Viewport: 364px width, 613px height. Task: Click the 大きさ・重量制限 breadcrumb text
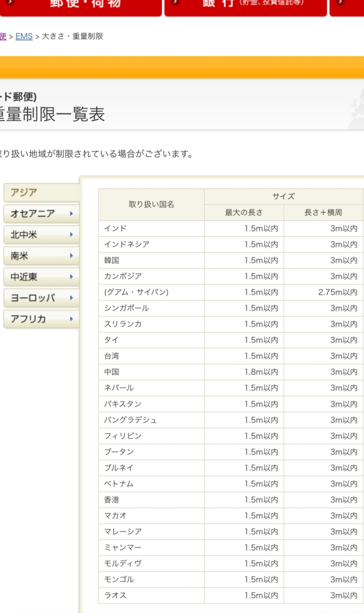click(72, 36)
